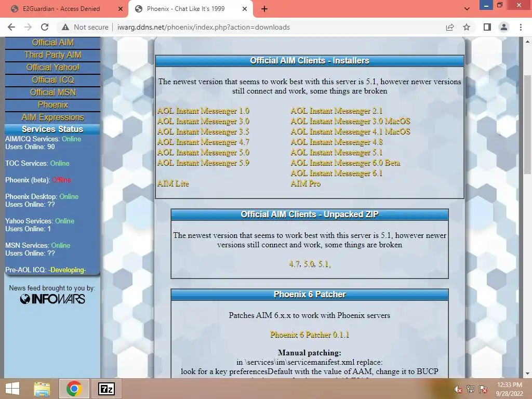Image resolution: width=532 pixels, height=399 pixels.
Task: Open the Phoenix sidebar menu item
Action: [x=52, y=105]
